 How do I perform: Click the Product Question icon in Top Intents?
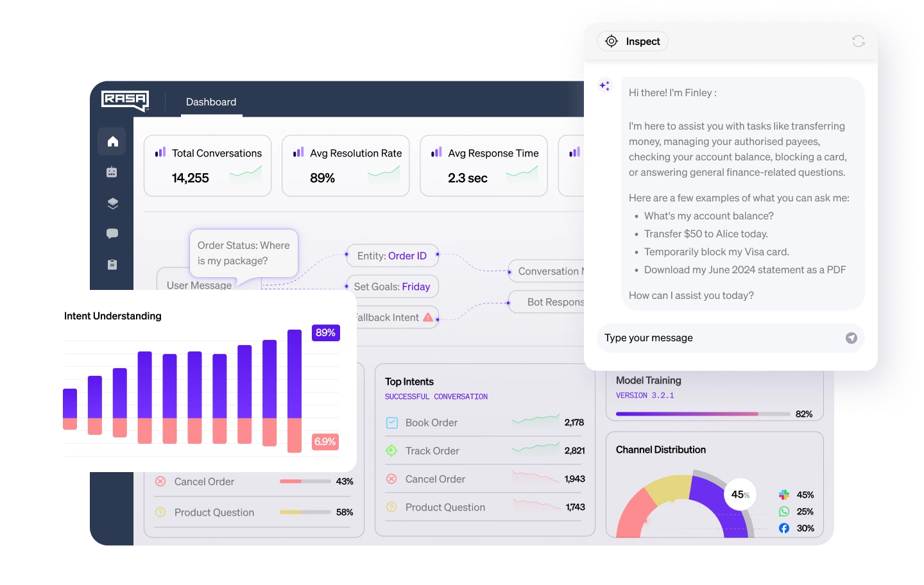click(x=391, y=507)
